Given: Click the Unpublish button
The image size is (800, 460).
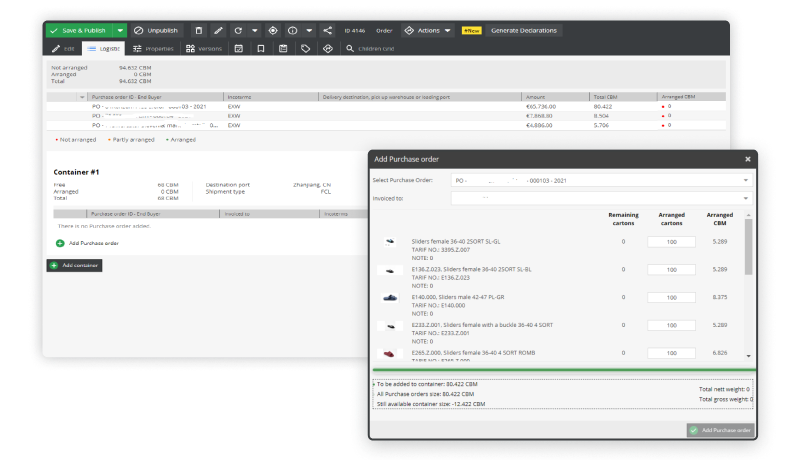Looking at the screenshot, I should tap(157, 31).
